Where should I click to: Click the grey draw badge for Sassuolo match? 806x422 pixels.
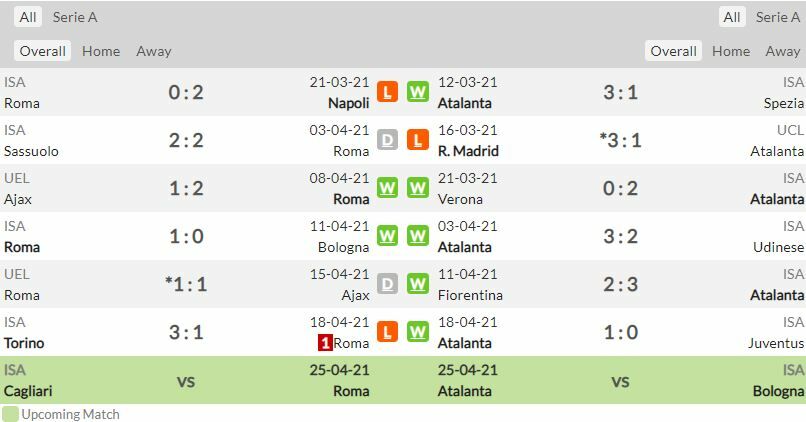click(x=387, y=141)
